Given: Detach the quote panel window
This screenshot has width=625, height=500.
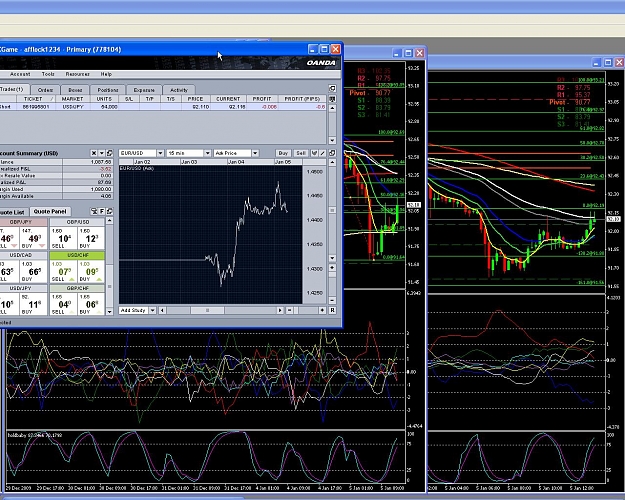Looking at the screenshot, I should point(110,211).
